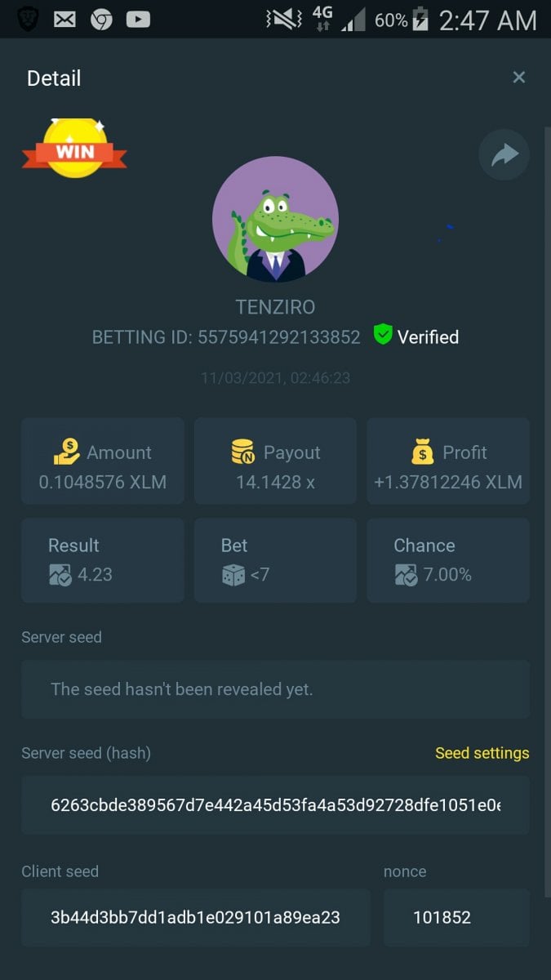Tap the mail notification icon in status bar
The height and width of the screenshot is (980, 551).
pos(64,19)
